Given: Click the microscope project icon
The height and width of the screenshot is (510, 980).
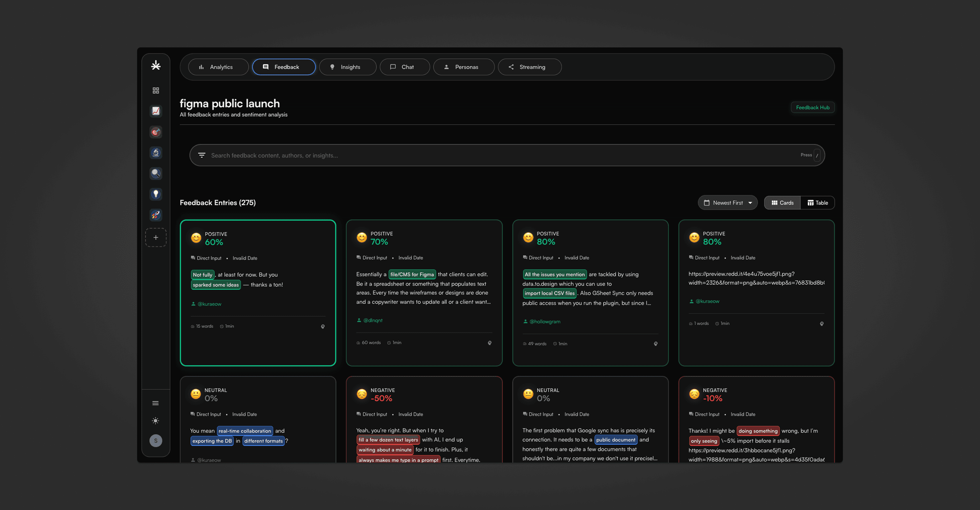Looking at the screenshot, I should [x=156, y=153].
